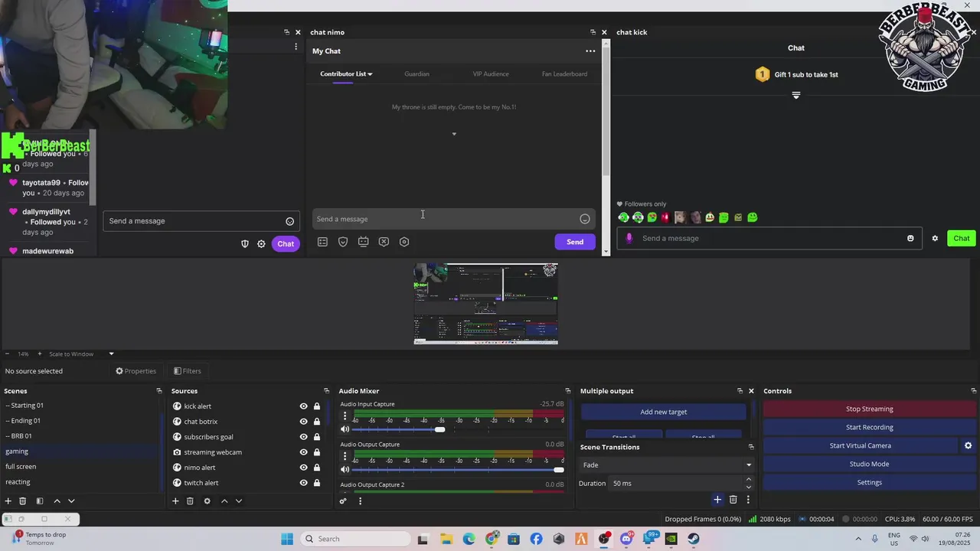Click Add new target in Multiple output
The image size is (980, 551).
click(664, 412)
